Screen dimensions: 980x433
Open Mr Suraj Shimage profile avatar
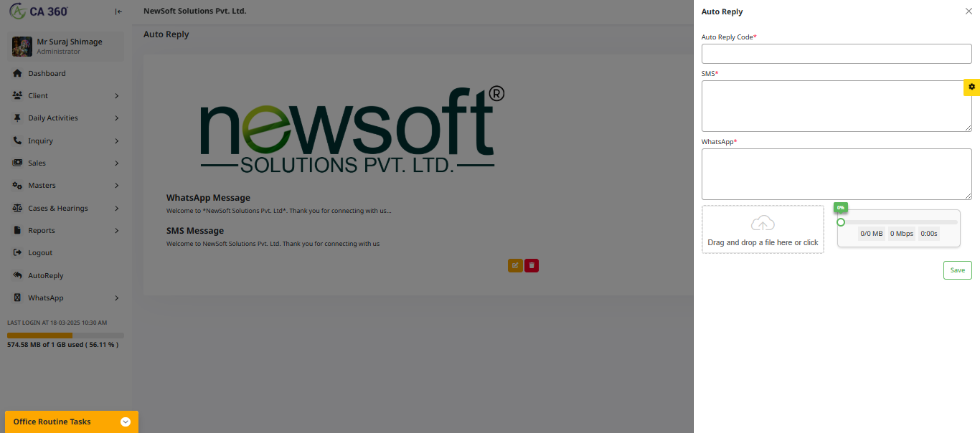[x=22, y=47]
